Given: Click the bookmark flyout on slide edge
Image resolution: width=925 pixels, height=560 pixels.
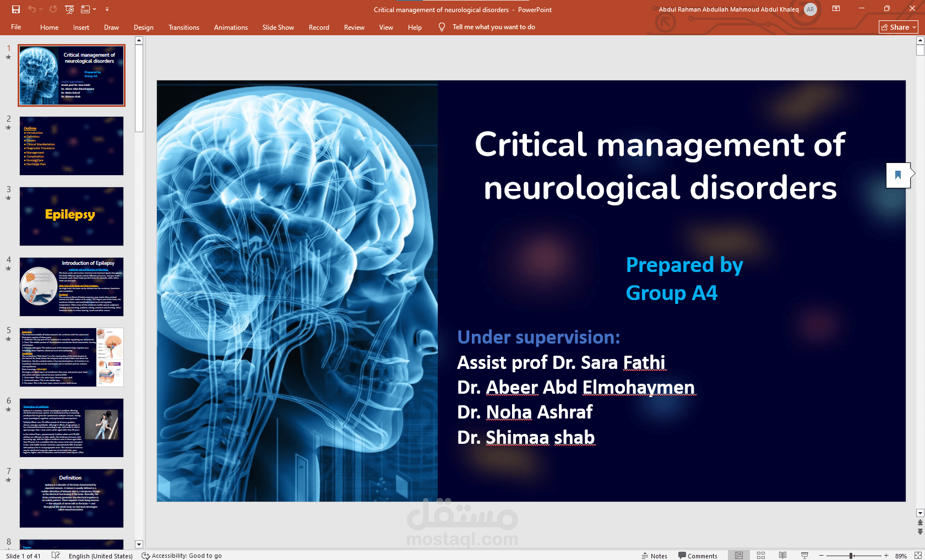Looking at the screenshot, I should (898, 175).
